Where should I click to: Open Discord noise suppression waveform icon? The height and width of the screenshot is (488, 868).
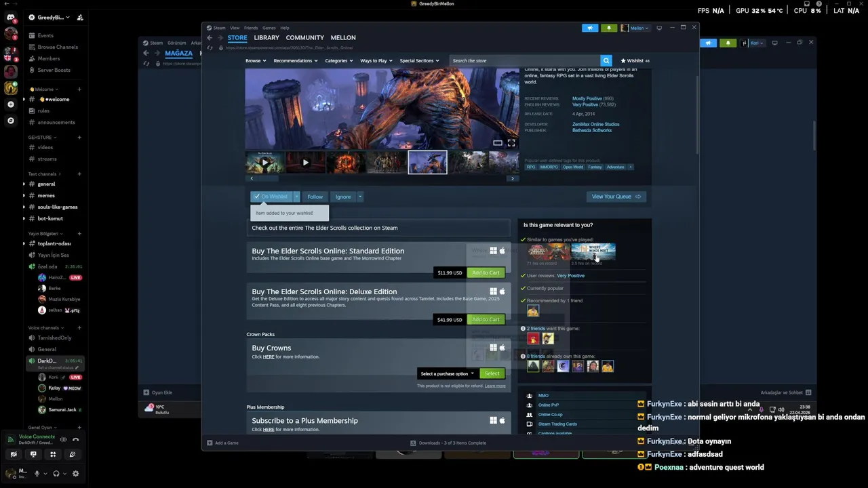(63, 439)
